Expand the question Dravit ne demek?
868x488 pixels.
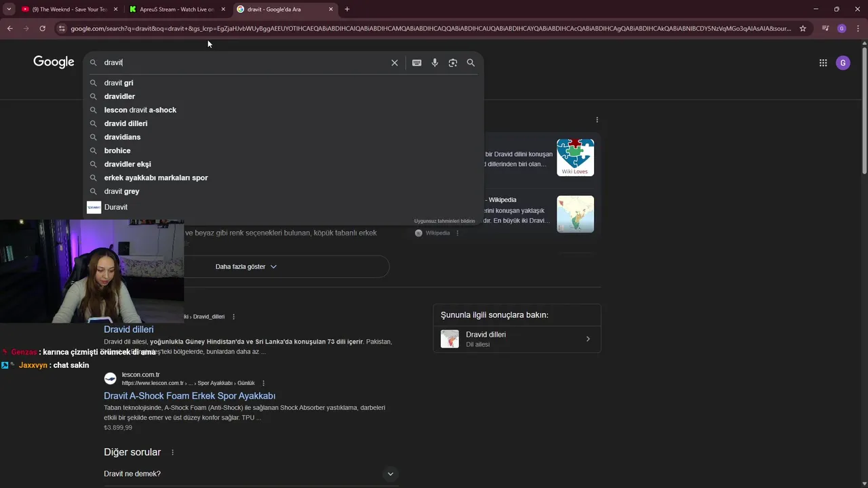[251, 474]
